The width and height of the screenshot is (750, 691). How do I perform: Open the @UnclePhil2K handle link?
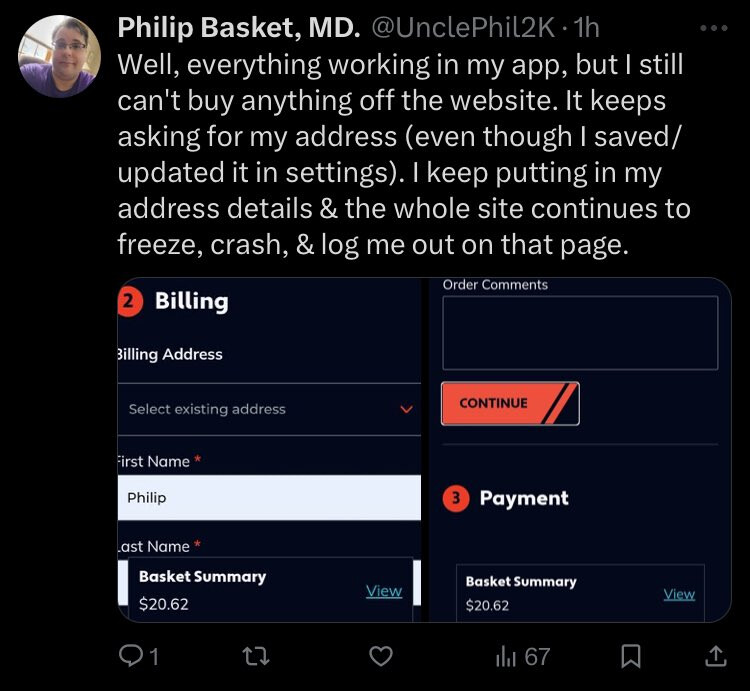(x=463, y=28)
